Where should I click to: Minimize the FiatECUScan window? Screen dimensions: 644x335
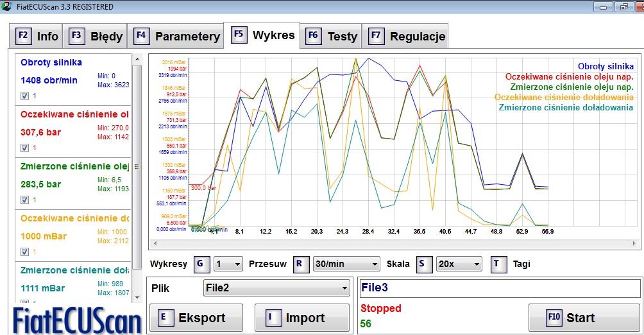click(604, 7)
